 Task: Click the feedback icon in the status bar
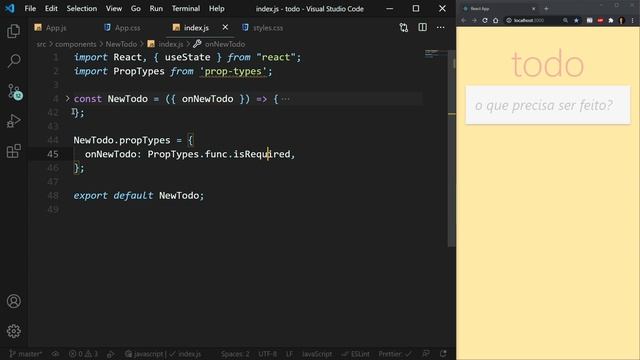426,354
